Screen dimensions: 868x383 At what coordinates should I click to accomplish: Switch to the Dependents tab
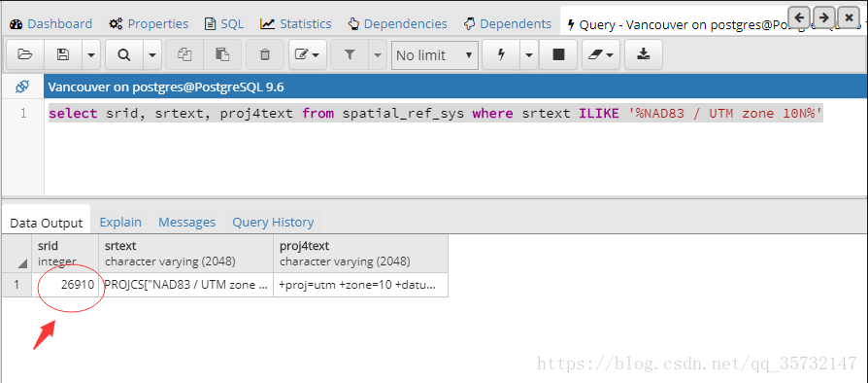(508, 24)
